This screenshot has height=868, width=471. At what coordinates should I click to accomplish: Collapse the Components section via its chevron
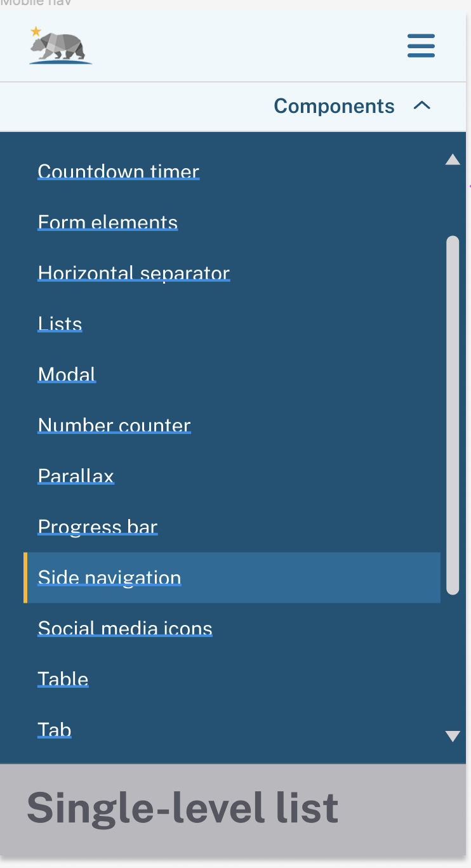tap(421, 106)
